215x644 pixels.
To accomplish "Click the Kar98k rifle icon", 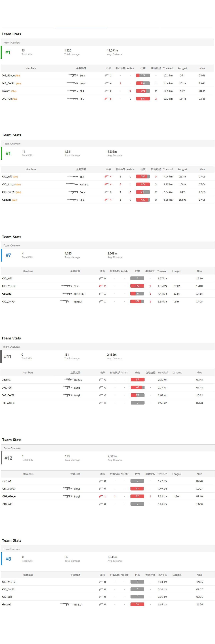I will (72, 184).
